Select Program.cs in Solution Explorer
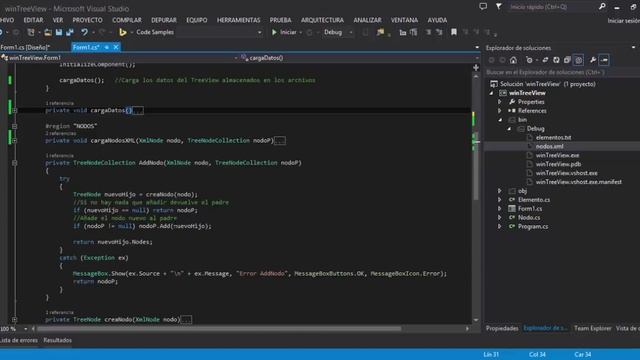 coord(533,227)
